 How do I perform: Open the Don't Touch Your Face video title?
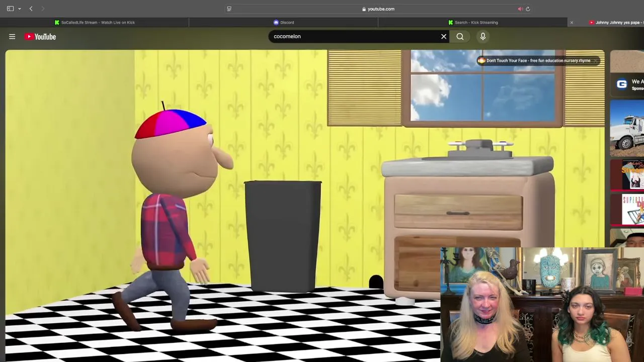pos(538,60)
